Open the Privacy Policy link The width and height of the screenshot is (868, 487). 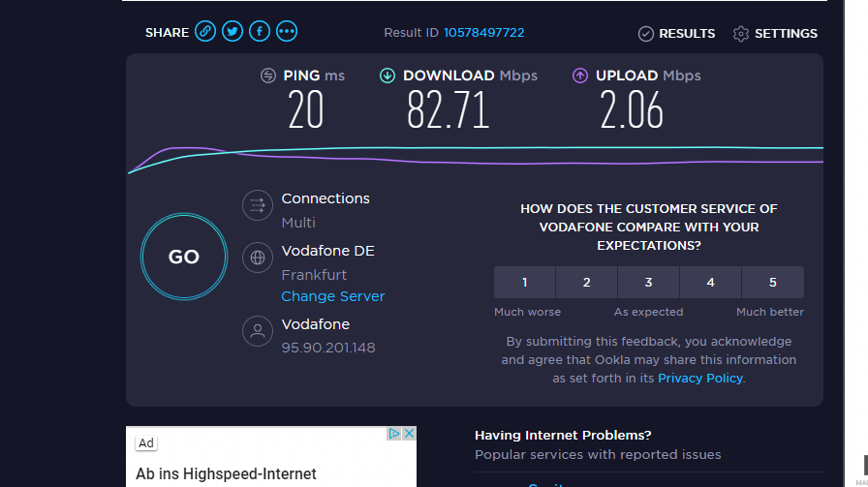pyautogui.click(x=700, y=378)
